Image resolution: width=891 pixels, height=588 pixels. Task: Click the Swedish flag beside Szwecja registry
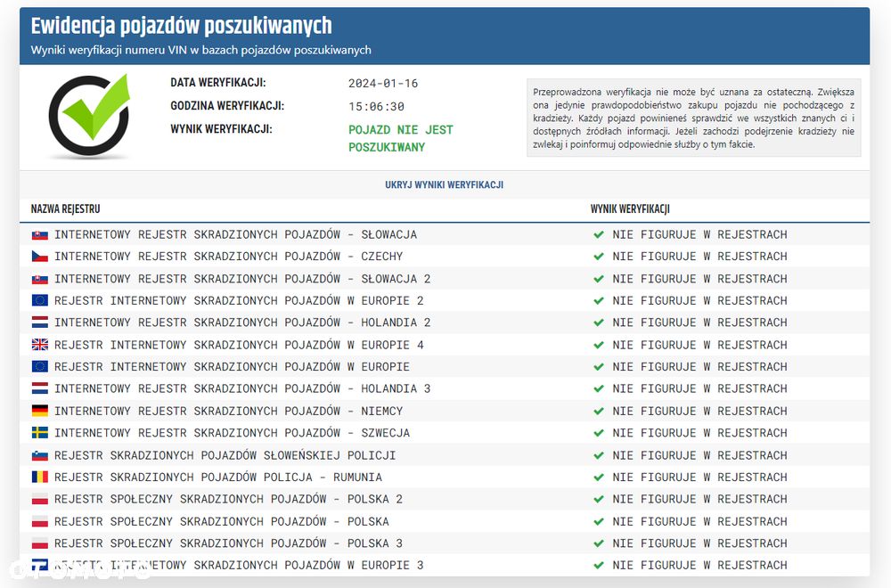(x=40, y=433)
